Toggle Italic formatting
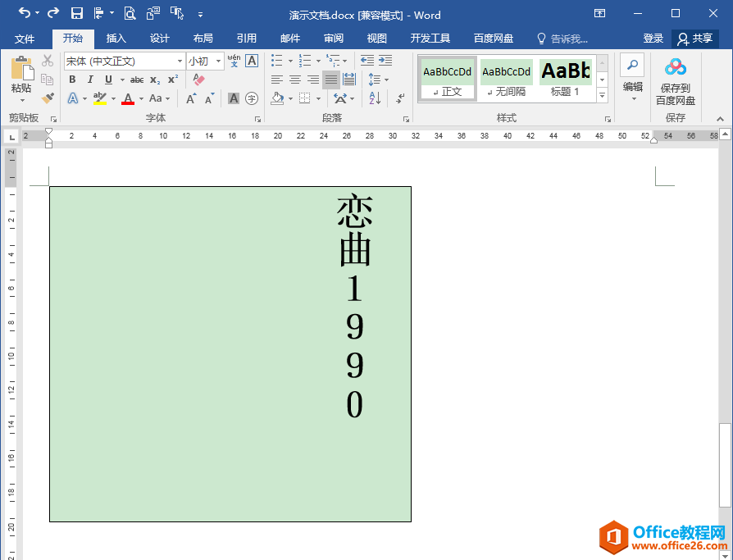Screen dimensions: 733x560 [x=90, y=80]
